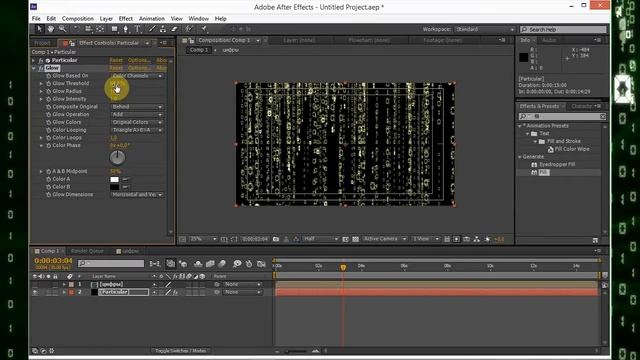
Task: Toggle effects fx switch on Particular layer
Action: coord(175,292)
